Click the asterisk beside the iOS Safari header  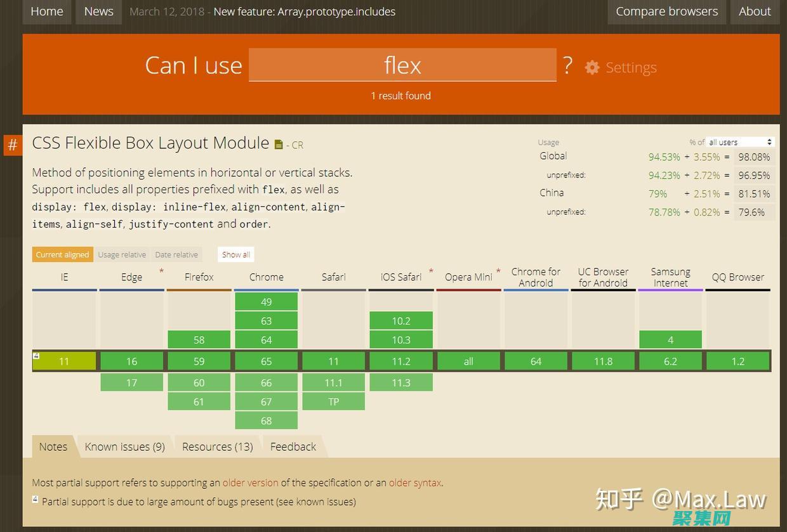tap(431, 271)
